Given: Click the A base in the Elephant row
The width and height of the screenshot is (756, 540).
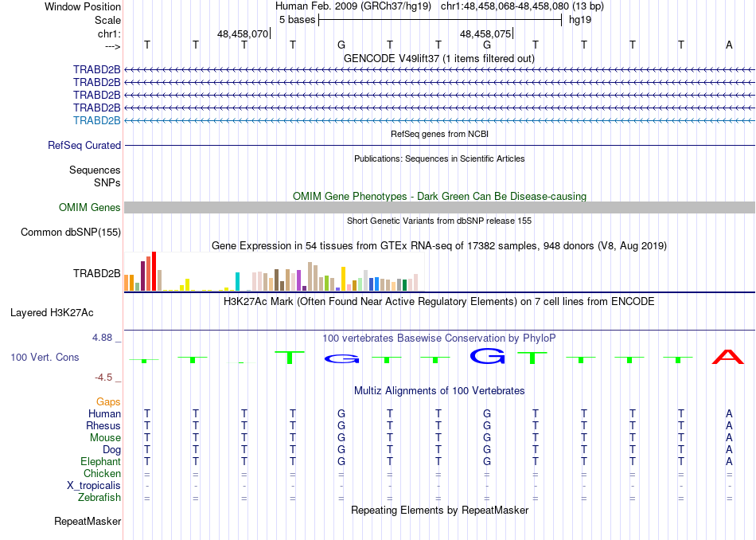Looking at the screenshot, I should pyautogui.click(x=729, y=461).
